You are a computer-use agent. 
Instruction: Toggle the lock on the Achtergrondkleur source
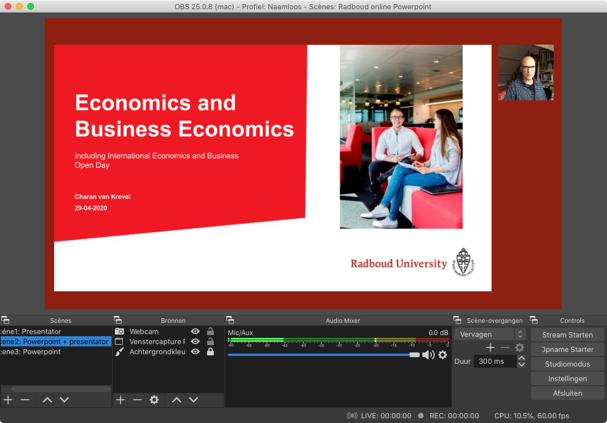coord(210,352)
